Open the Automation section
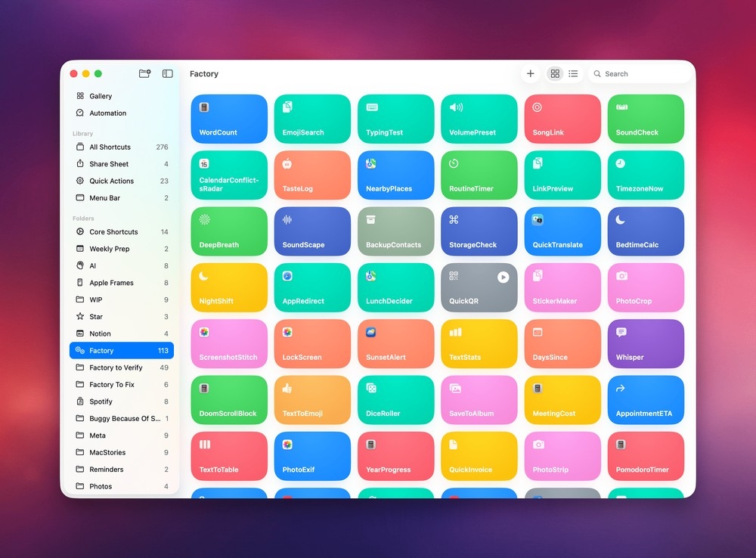 (122, 113)
